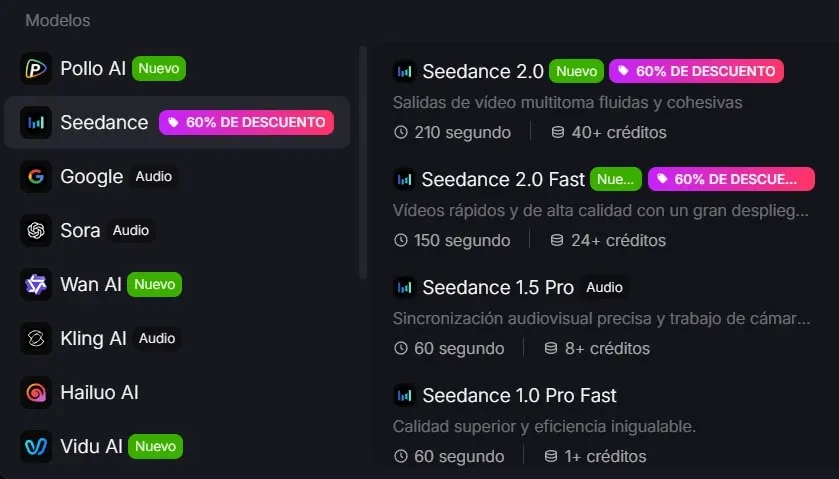Click the '40+ créditos' text
Image resolution: width=839 pixels, height=479 pixels.
click(x=619, y=132)
